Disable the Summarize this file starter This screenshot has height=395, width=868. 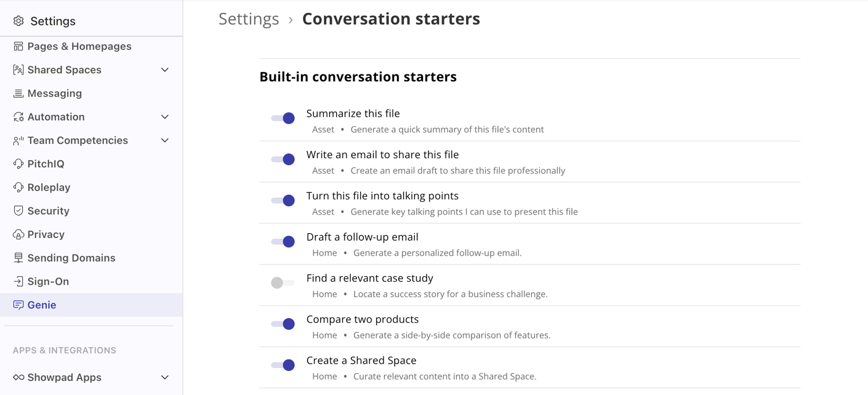[283, 118]
